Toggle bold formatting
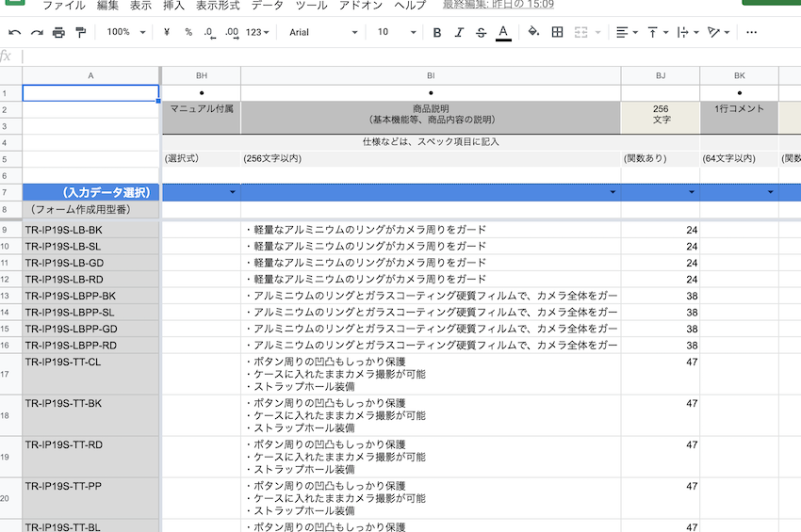801x532 pixels. click(437, 33)
